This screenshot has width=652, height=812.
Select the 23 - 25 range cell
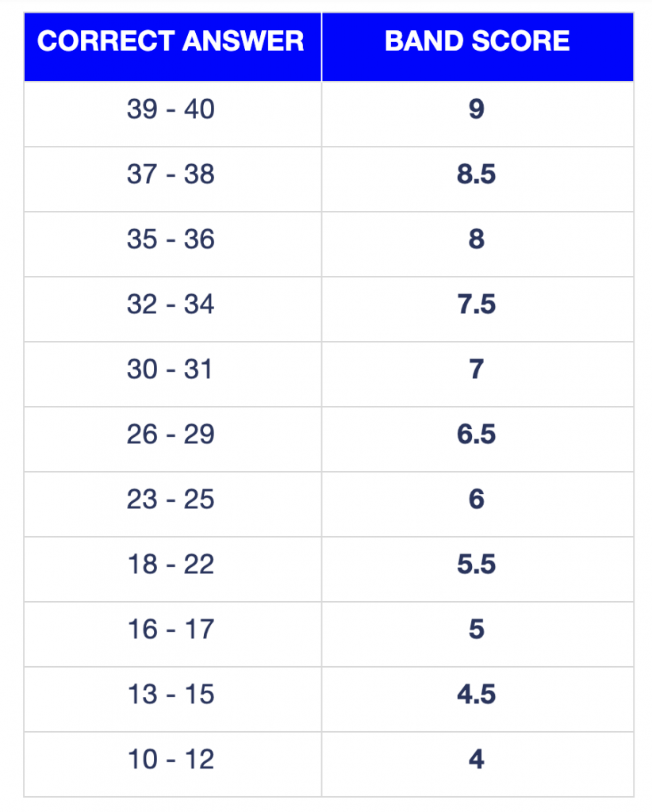point(172,504)
